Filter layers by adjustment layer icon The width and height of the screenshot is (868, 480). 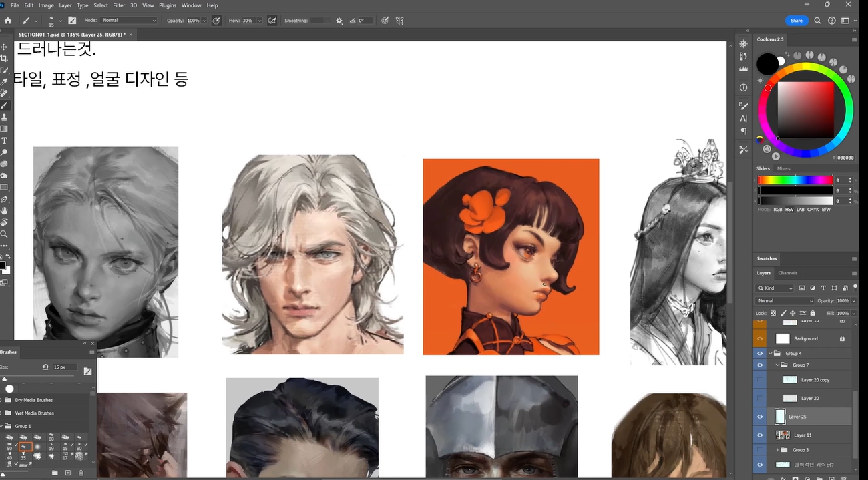(813, 288)
